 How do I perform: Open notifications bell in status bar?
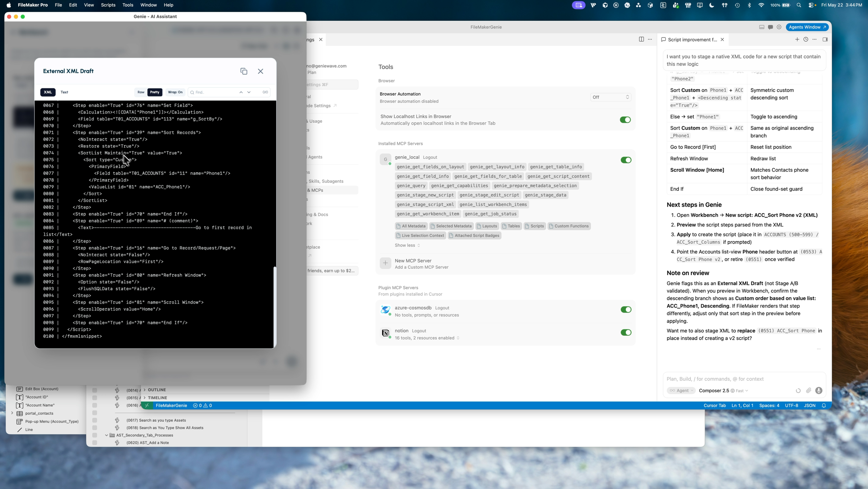824,406
